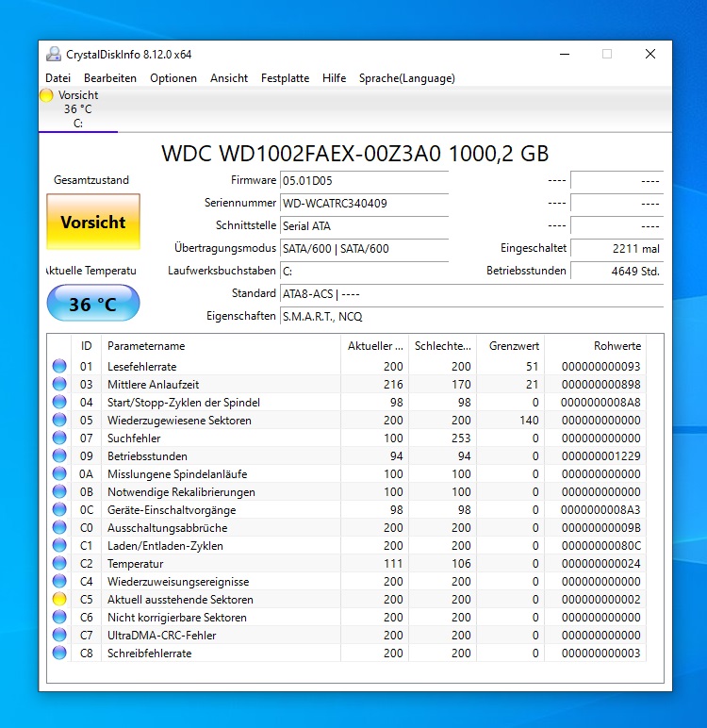This screenshot has height=728, width=707.
Task: Click raw value 00000000080C
Action: [600, 546]
